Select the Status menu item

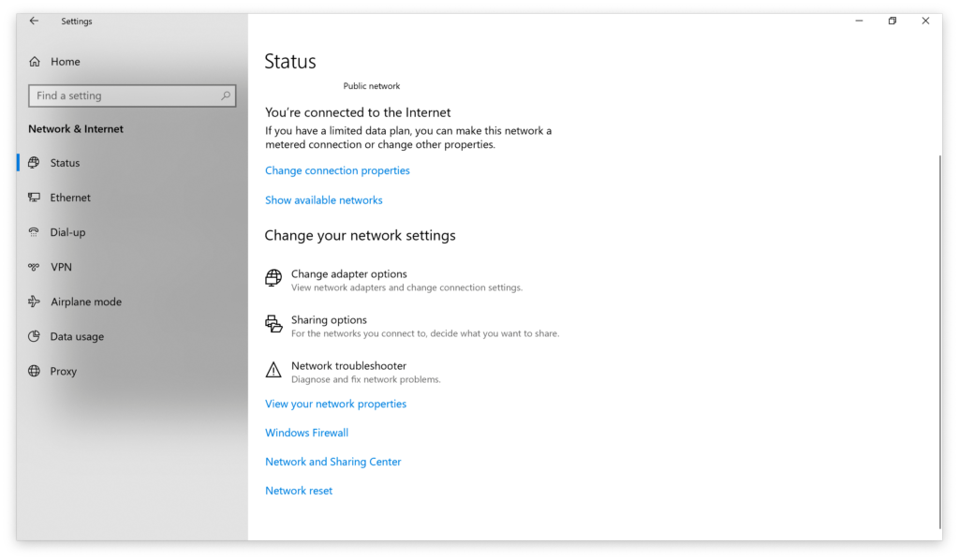point(66,163)
